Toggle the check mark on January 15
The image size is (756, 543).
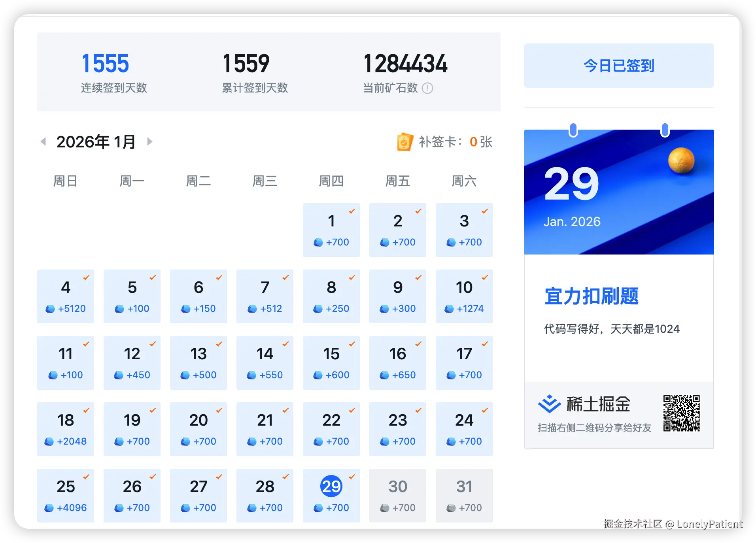coord(352,344)
